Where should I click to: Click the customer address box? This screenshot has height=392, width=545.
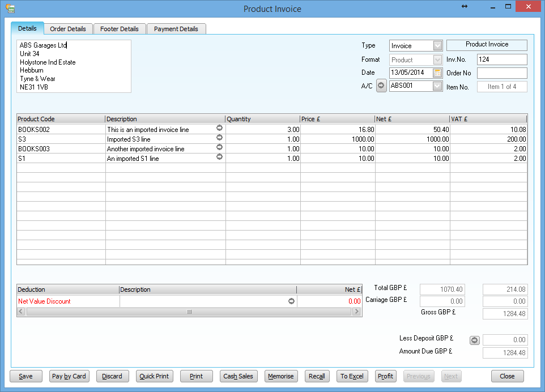pos(74,66)
